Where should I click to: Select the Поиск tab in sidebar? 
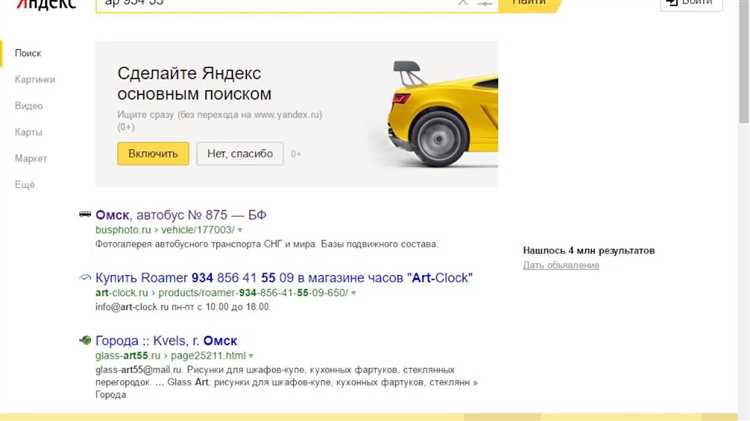click(28, 53)
